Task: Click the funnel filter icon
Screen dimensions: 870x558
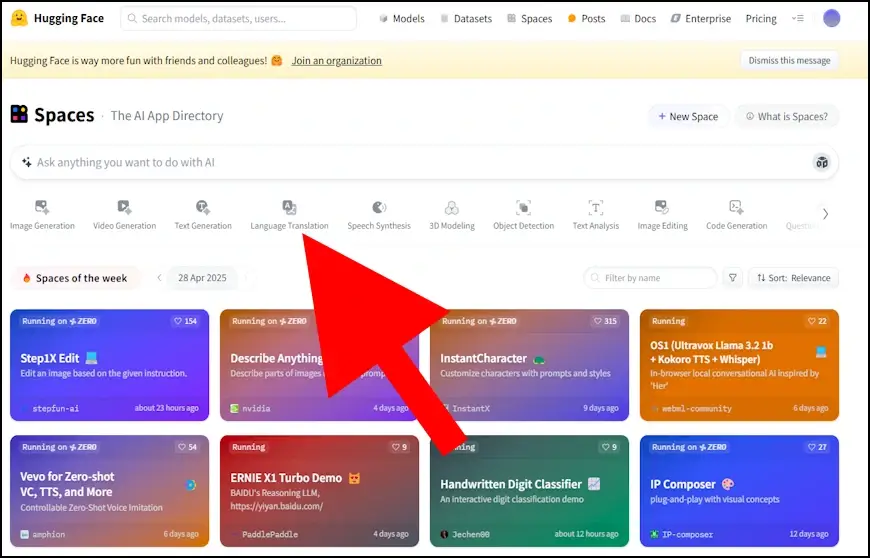Action: [732, 278]
